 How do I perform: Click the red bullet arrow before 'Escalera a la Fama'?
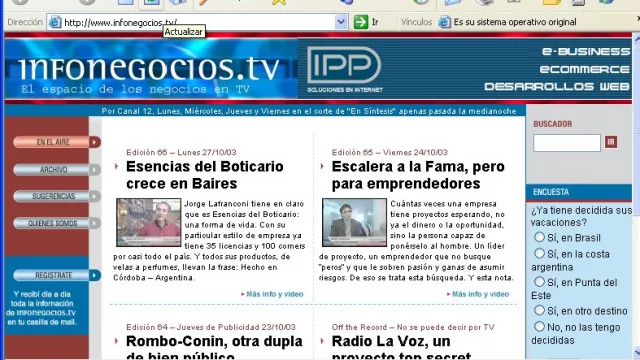point(322,167)
